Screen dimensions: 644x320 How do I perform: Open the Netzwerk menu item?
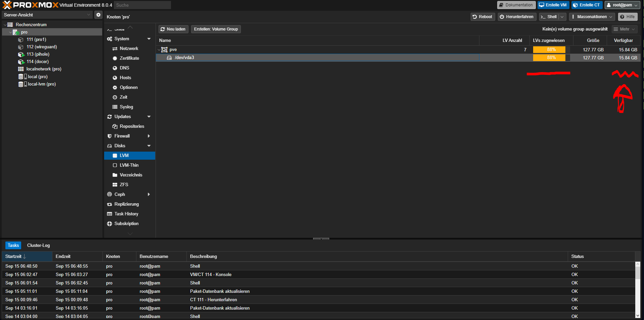130,49
